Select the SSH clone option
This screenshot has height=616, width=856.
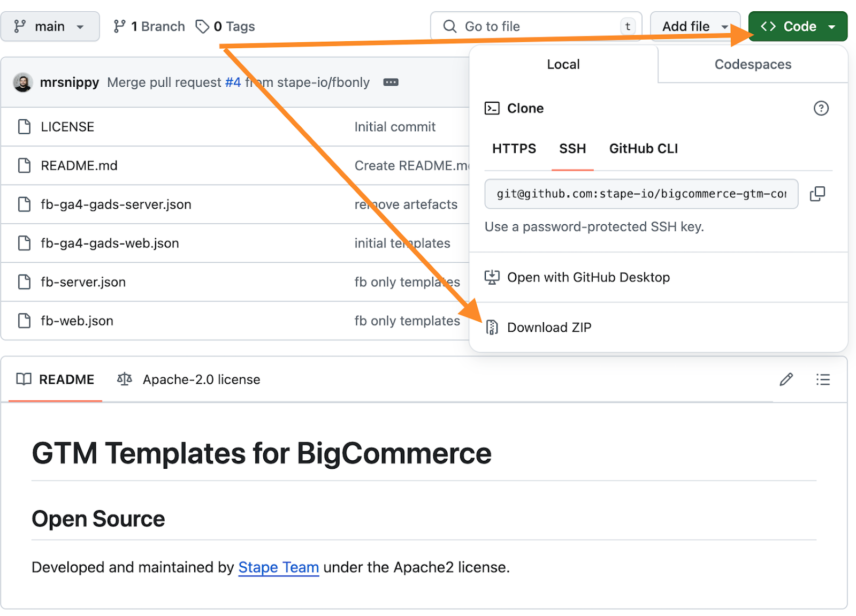pyautogui.click(x=572, y=148)
